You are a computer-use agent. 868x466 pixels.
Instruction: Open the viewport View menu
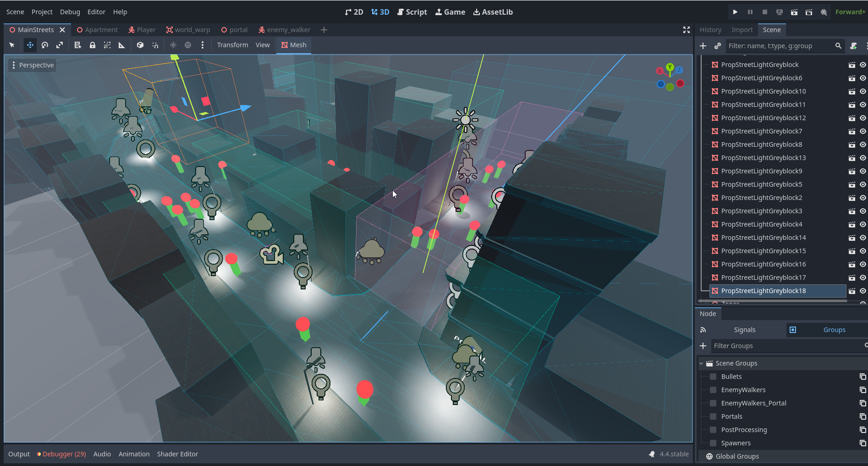point(263,45)
